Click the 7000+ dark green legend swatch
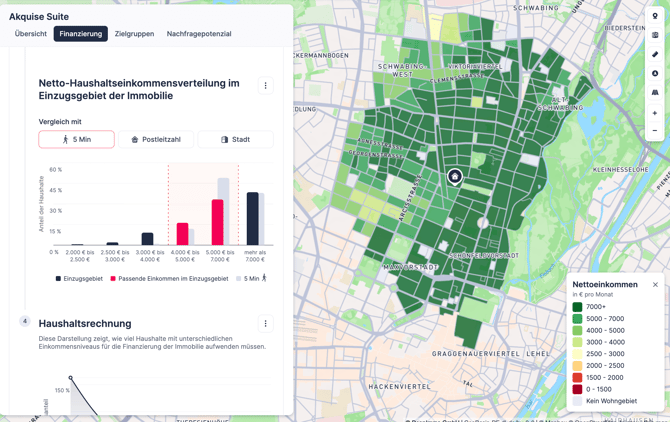 point(577,307)
